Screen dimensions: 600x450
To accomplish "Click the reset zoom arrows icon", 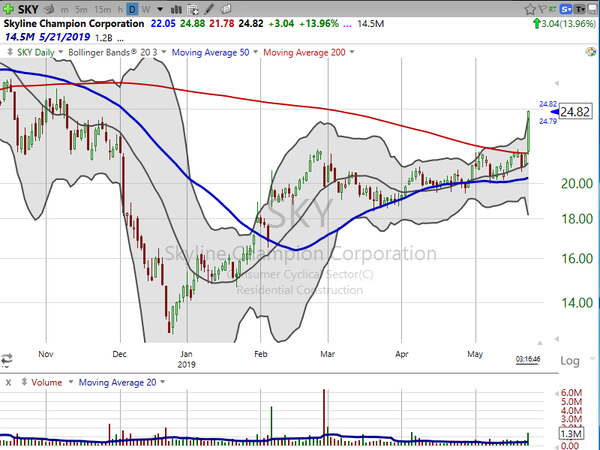I will [7, 359].
